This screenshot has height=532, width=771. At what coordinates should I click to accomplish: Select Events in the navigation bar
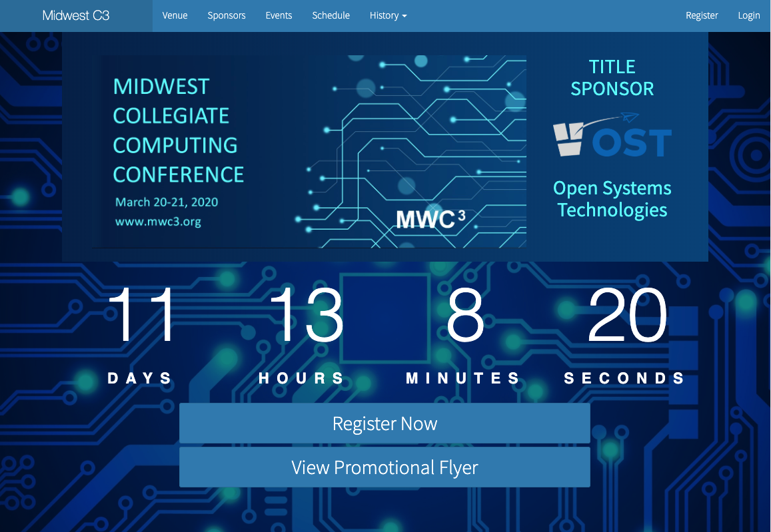coord(279,15)
